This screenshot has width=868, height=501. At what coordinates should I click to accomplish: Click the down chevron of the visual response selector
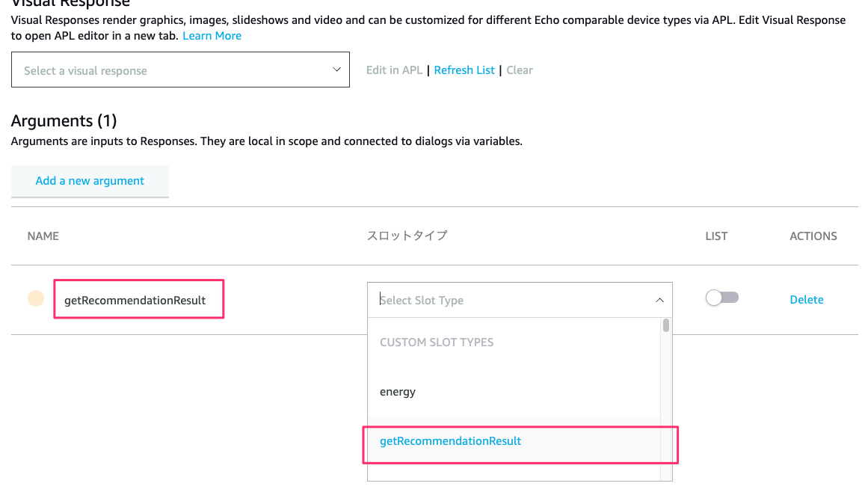click(336, 70)
